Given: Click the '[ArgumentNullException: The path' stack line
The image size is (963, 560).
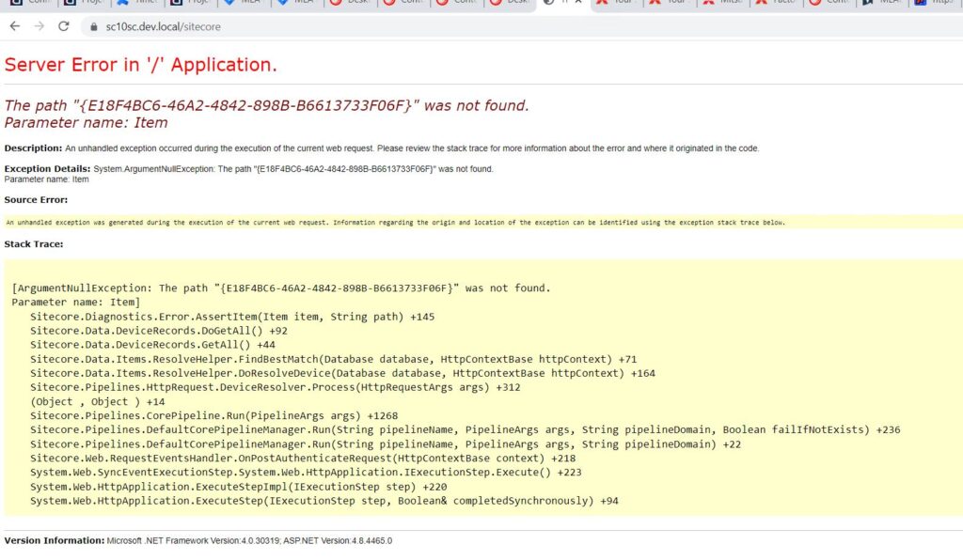Looking at the screenshot, I should [x=281, y=288].
